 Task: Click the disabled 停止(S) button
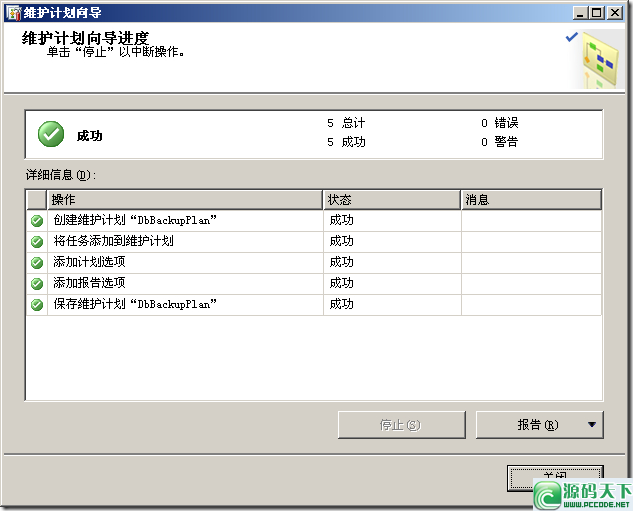[x=402, y=425]
